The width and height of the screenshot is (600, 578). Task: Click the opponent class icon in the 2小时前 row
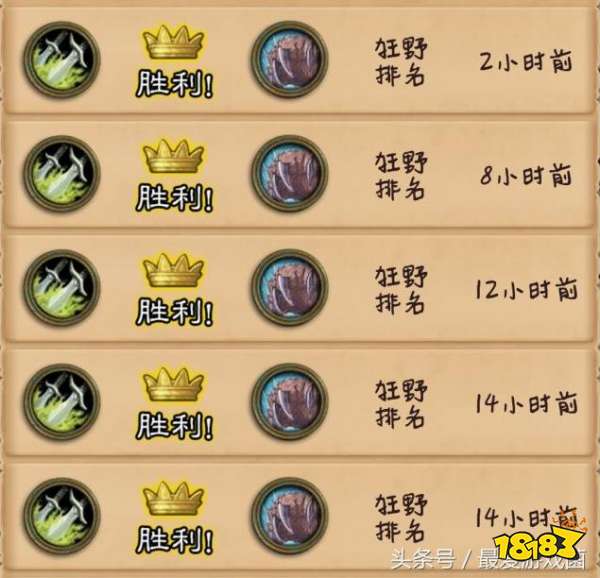(290, 60)
